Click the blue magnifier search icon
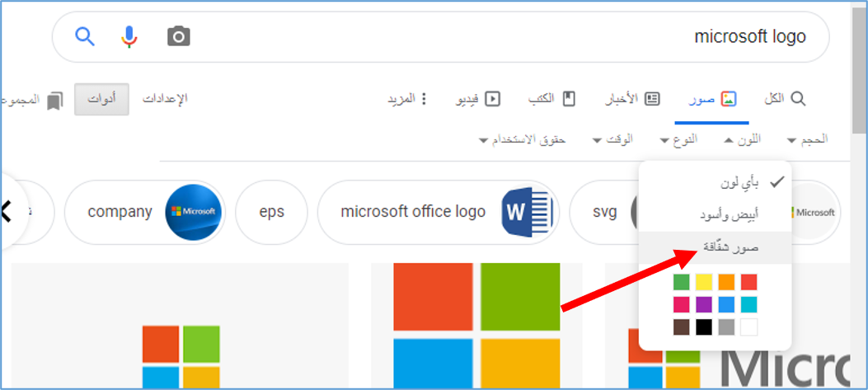The image size is (868, 390). pos(85,36)
